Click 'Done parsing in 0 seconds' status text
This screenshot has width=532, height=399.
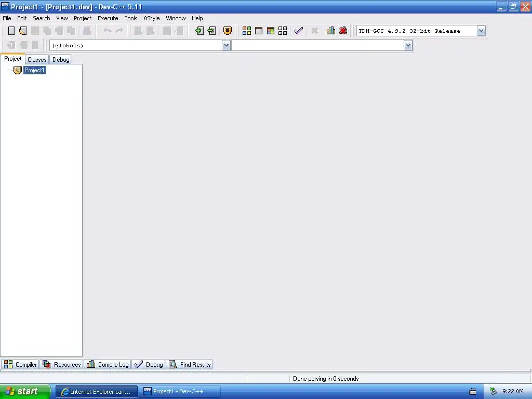pos(326,379)
